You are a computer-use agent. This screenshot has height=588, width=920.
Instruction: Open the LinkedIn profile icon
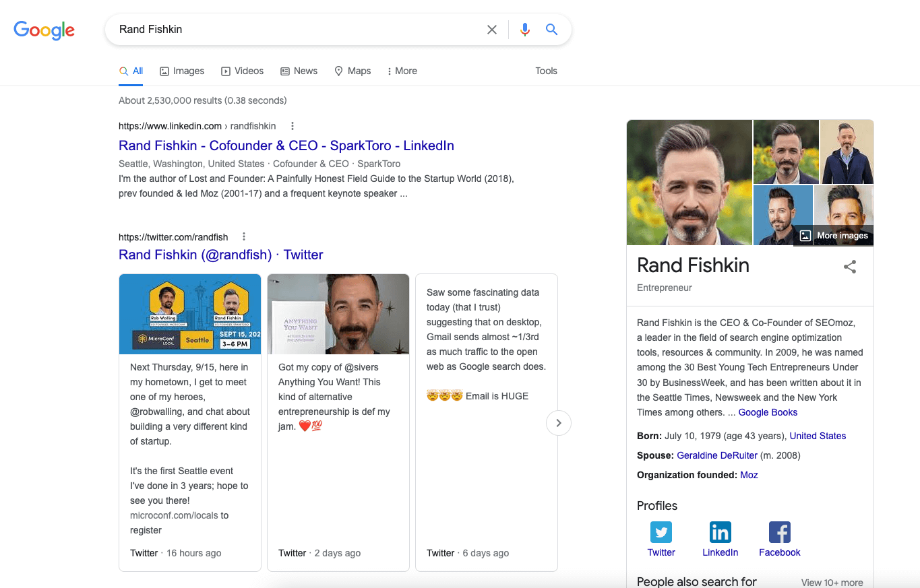720,532
